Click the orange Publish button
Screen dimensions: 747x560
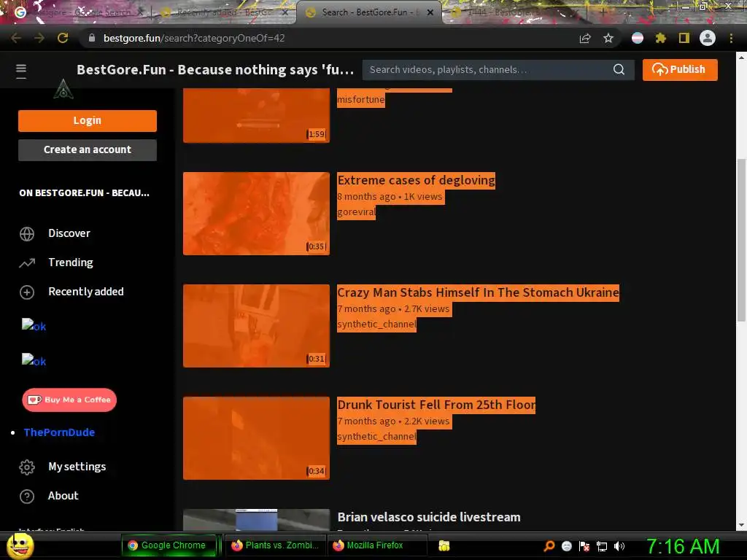tap(680, 69)
